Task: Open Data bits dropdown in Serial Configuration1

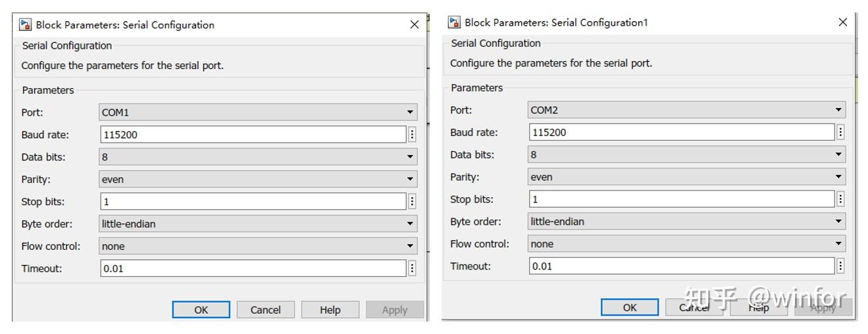Action: (686, 155)
